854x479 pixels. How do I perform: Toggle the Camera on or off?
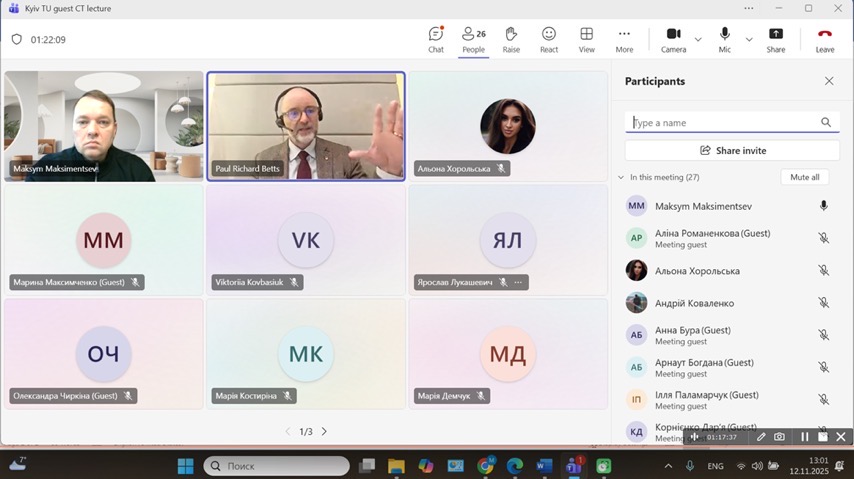[673, 39]
